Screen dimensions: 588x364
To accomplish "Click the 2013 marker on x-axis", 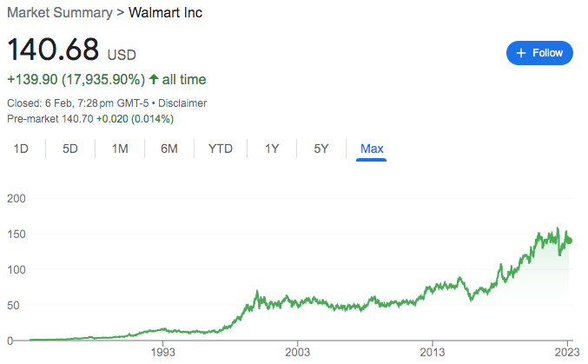I will (x=433, y=352).
